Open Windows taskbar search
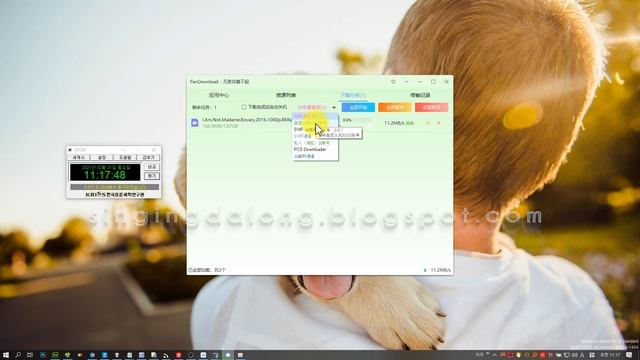Image resolution: width=640 pixels, height=360 pixels. [18, 355]
